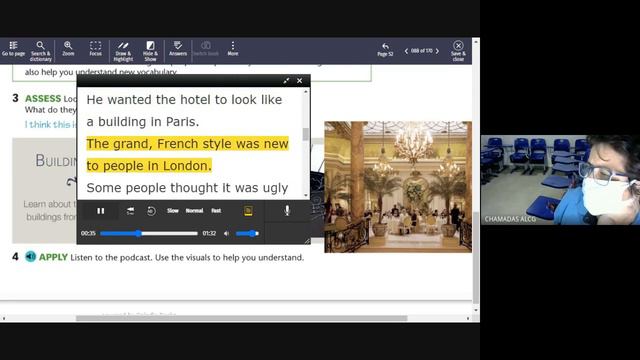Close the audio transcript popup
The width and height of the screenshot is (640, 360).
pyautogui.click(x=300, y=81)
